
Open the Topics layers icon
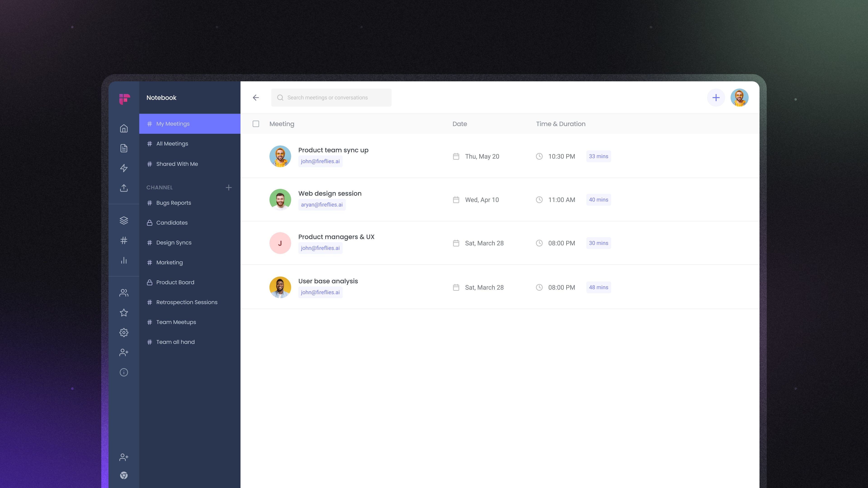[x=124, y=220]
